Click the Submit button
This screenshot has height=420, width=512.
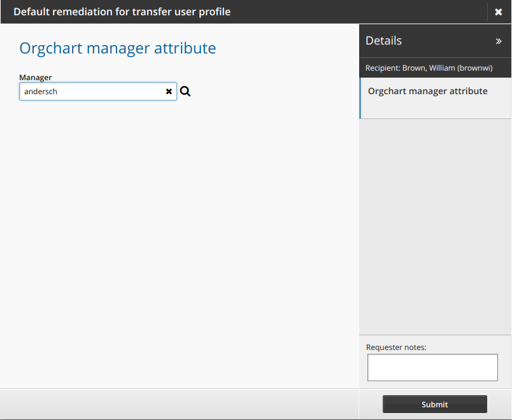click(x=434, y=404)
